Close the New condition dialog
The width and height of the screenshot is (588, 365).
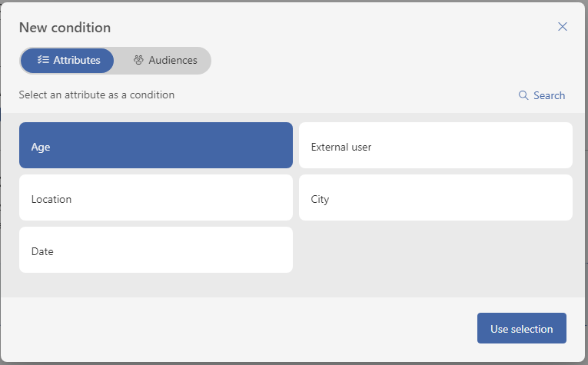(x=562, y=27)
